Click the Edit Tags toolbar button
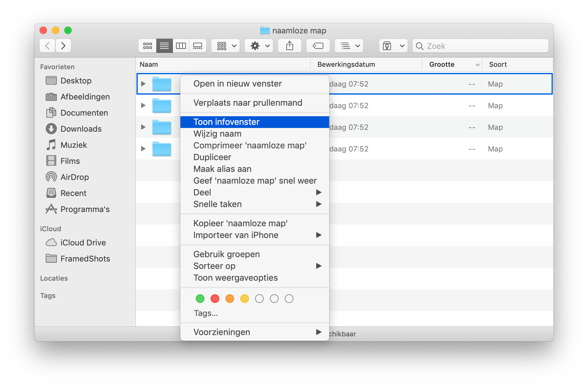 318,46
